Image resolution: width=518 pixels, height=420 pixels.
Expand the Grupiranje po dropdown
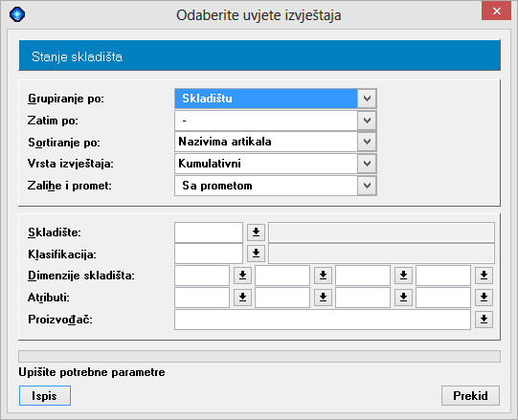pos(367,99)
